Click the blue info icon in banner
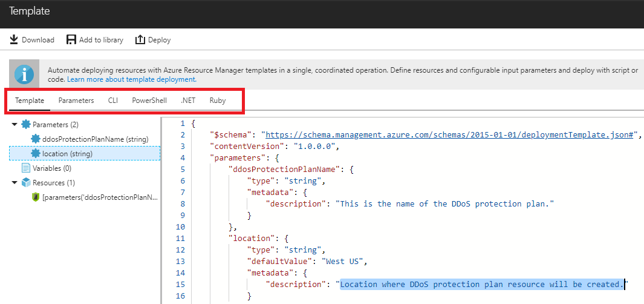 25,74
